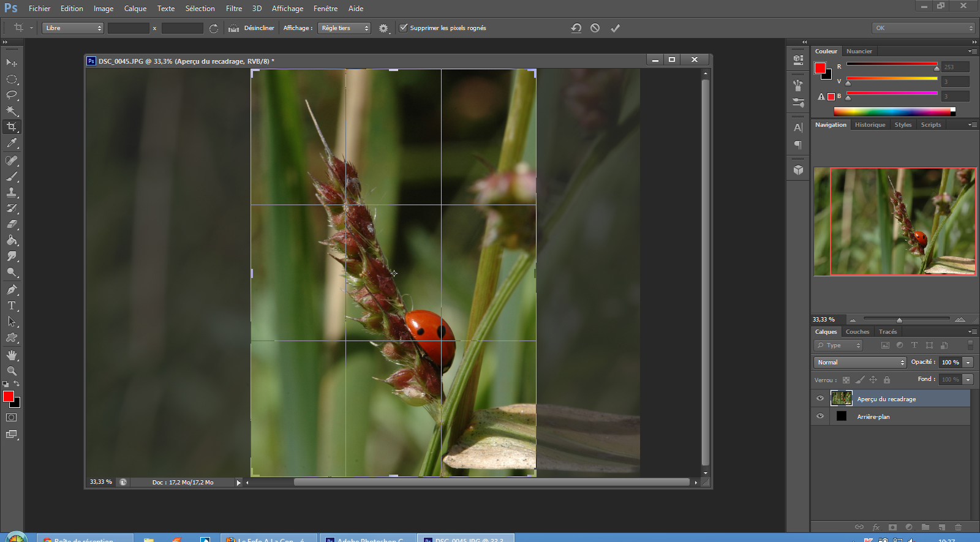Open the Normal blend mode dropdown
The image size is (980, 542).
click(x=860, y=363)
